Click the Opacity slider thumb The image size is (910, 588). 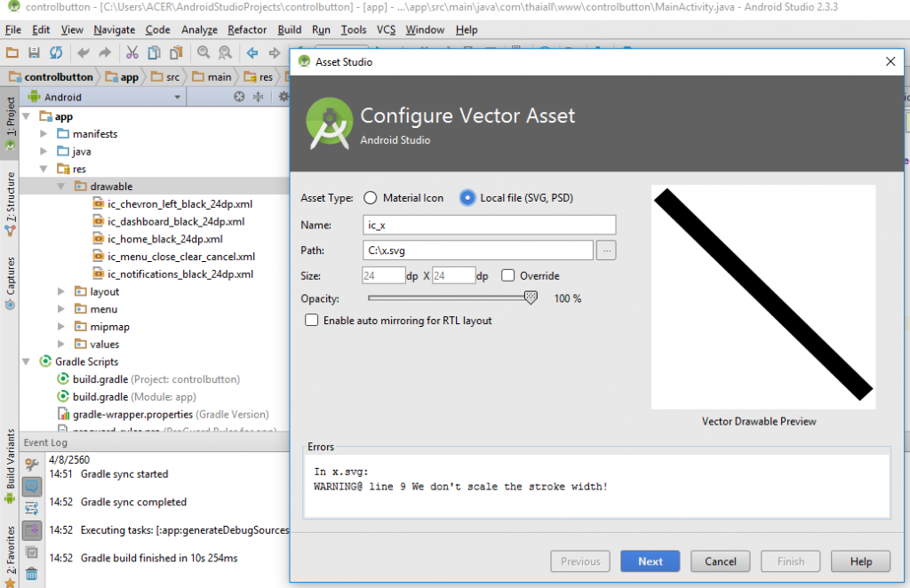coord(531,298)
